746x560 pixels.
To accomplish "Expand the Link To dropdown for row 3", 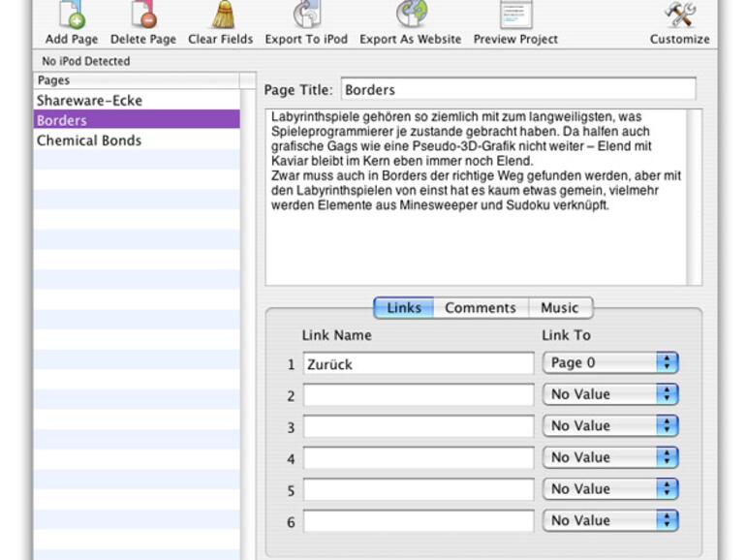I will [x=610, y=426].
